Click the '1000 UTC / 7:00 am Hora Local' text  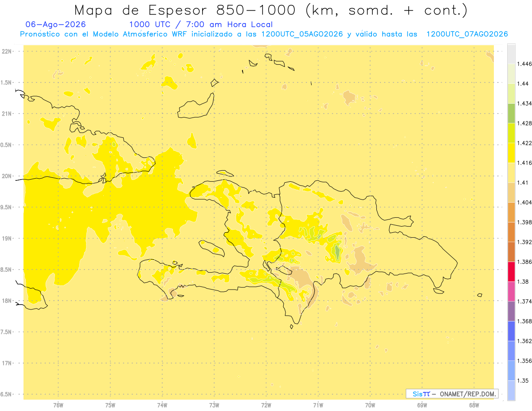click(x=201, y=24)
